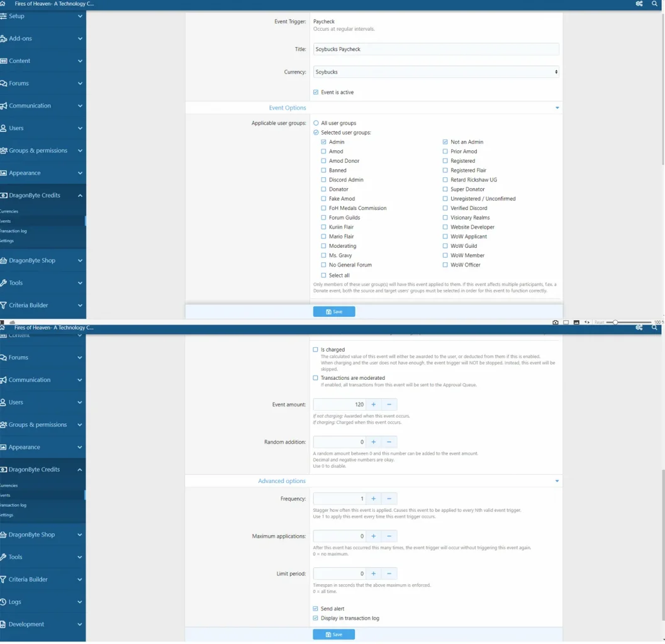Enable Transactions are moderated checkbox
This screenshot has height=644, width=665.
click(x=316, y=378)
